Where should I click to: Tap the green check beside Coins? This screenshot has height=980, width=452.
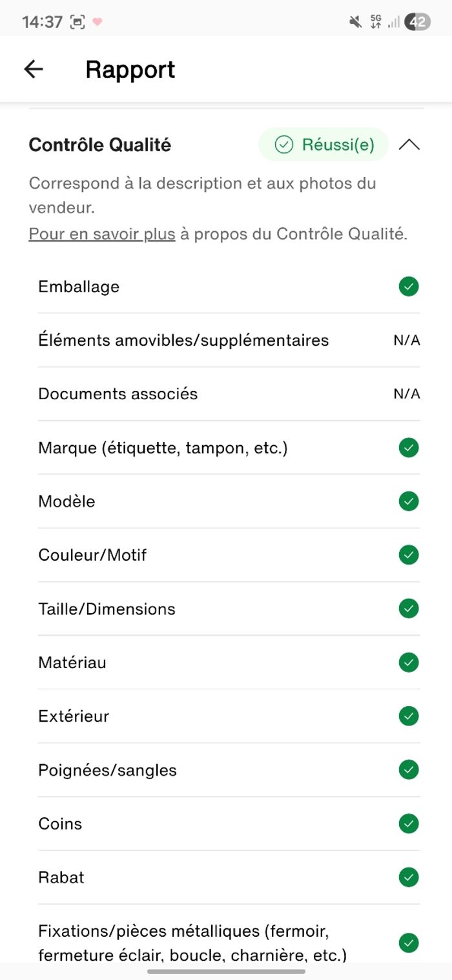pos(408,824)
